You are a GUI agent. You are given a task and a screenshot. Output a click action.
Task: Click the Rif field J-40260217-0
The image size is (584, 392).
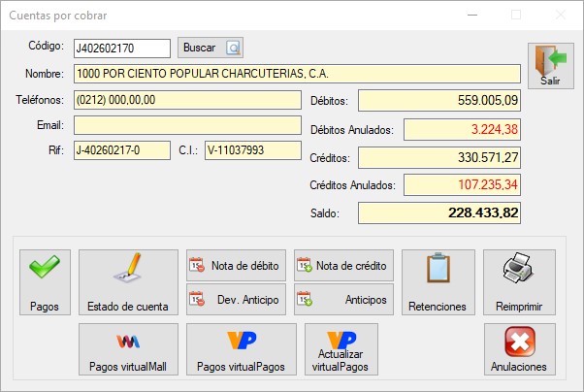(x=122, y=150)
